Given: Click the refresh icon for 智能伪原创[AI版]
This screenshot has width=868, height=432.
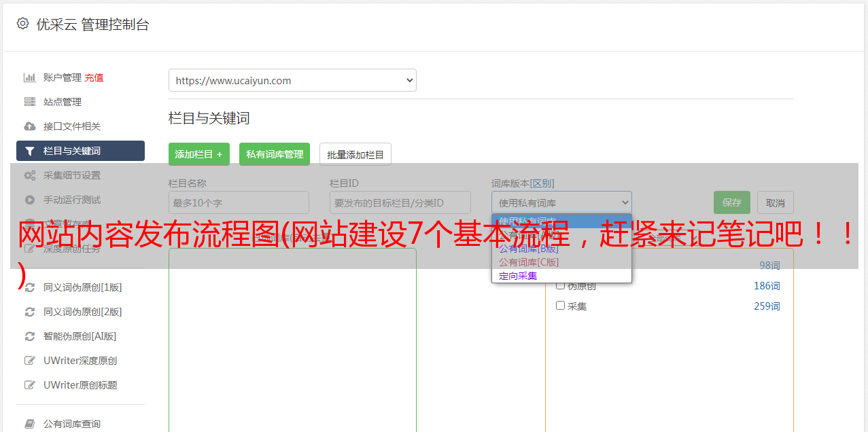Looking at the screenshot, I should click(x=29, y=336).
